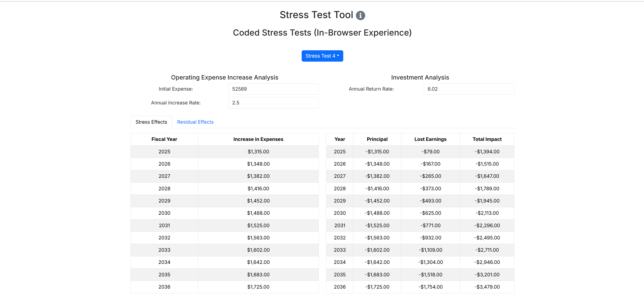Click the -$2,113.00 total impact value
The image size is (644, 299).
click(x=487, y=213)
